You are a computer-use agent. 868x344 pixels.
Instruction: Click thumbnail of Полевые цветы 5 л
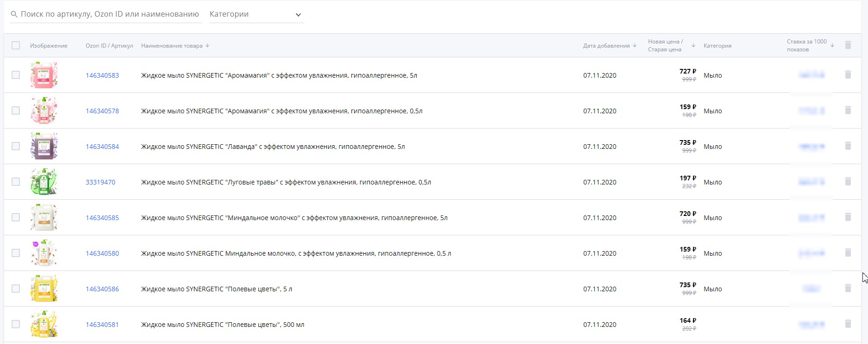44,289
